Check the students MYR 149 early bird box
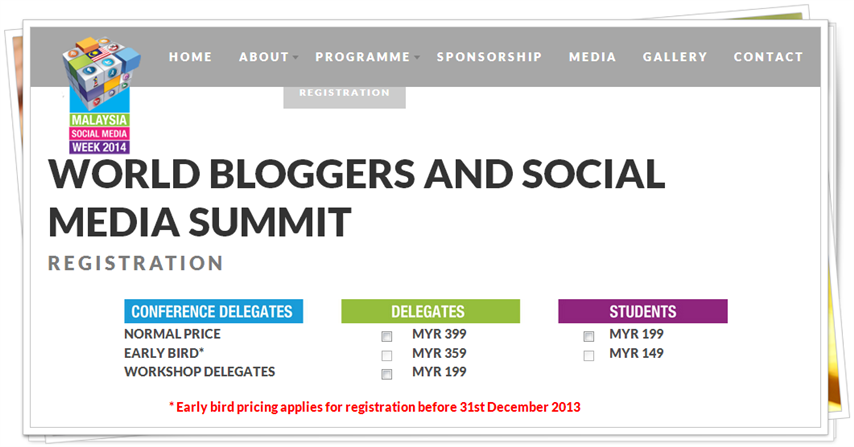 [x=589, y=356]
